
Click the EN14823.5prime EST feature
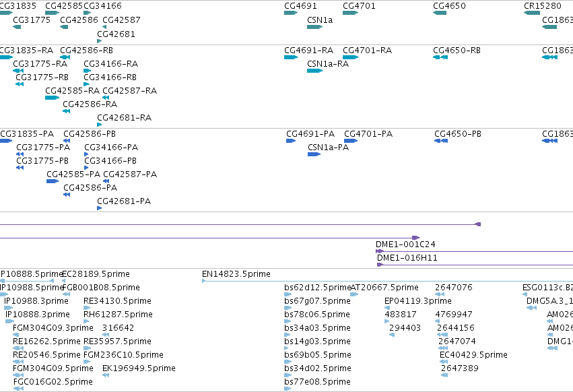click(x=236, y=274)
